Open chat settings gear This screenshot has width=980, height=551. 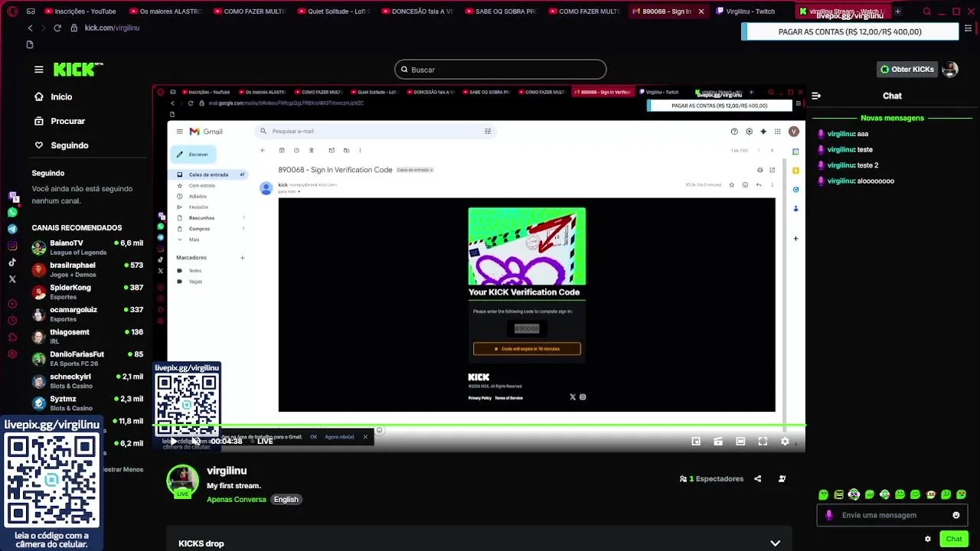pyautogui.click(x=928, y=539)
